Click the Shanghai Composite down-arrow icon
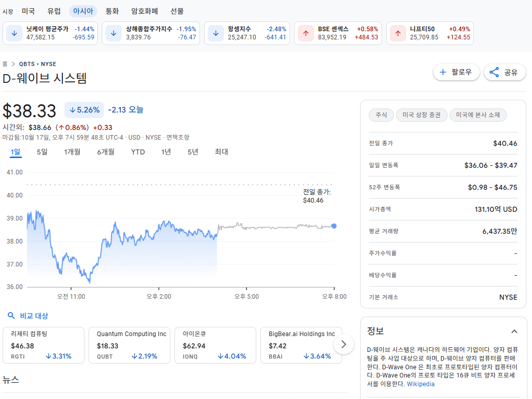 [x=114, y=33]
